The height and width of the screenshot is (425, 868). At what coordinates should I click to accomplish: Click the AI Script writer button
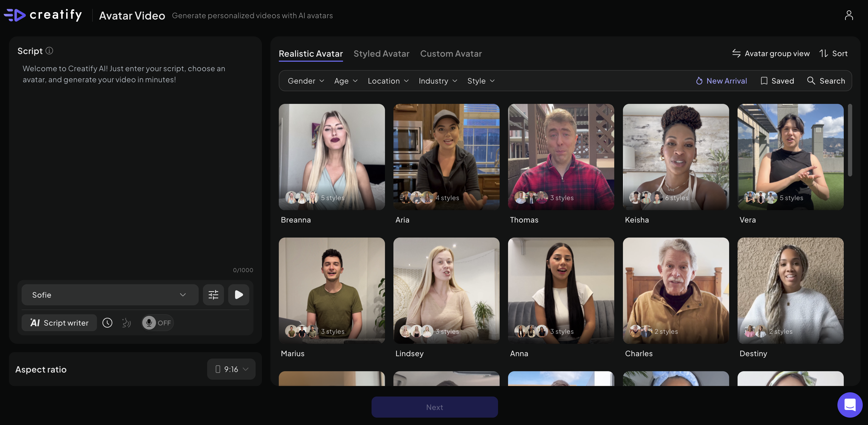pyautogui.click(x=59, y=323)
